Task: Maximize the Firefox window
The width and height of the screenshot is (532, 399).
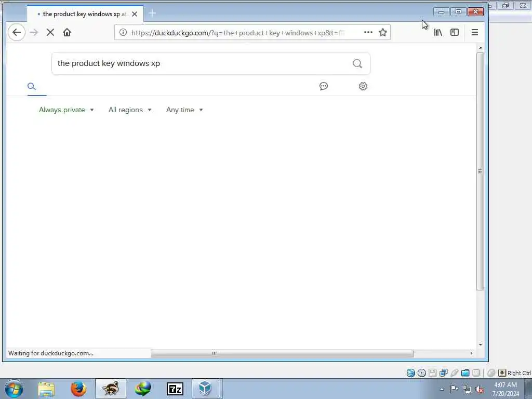Action: (458, 12)
